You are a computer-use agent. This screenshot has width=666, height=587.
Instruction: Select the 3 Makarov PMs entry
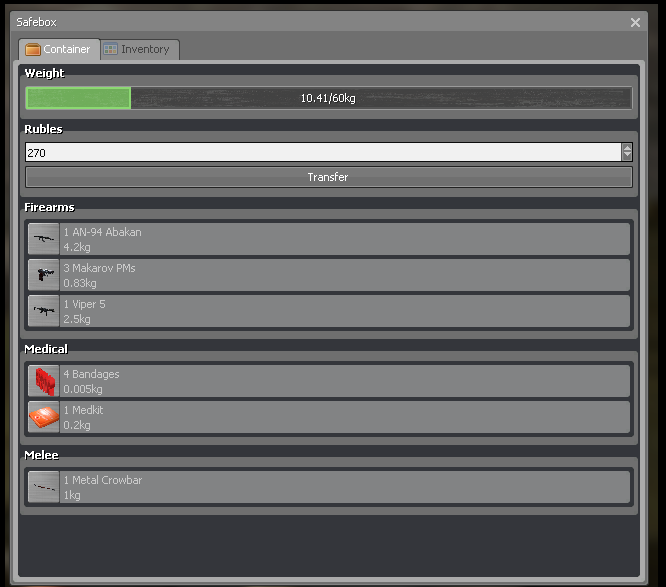tap(329, 275)
